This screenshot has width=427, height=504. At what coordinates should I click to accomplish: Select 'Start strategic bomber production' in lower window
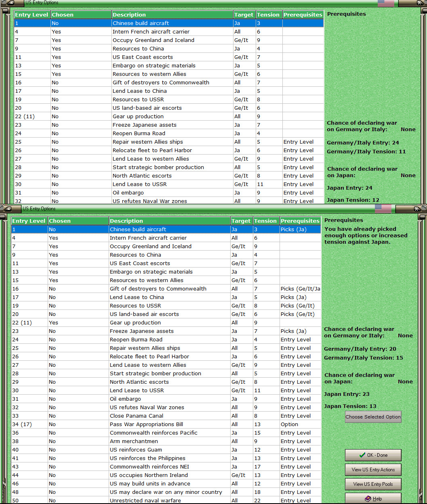(x=166, y=373)
